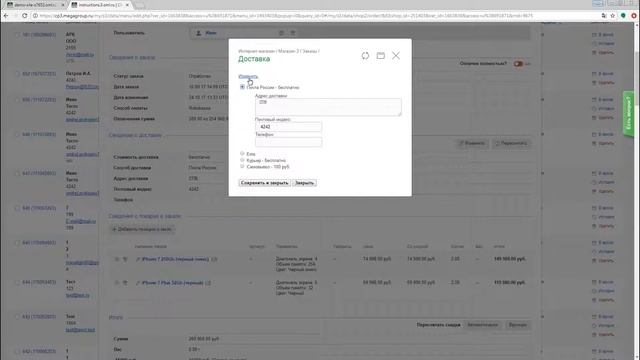Image resolution: width=640 pixels, height=360 pixels.
Task: Select the Ems delivery option
Action: coord(242,153)
